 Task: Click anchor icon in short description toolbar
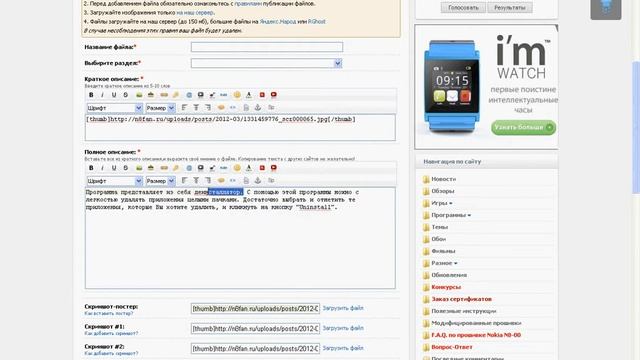(258, 107)
